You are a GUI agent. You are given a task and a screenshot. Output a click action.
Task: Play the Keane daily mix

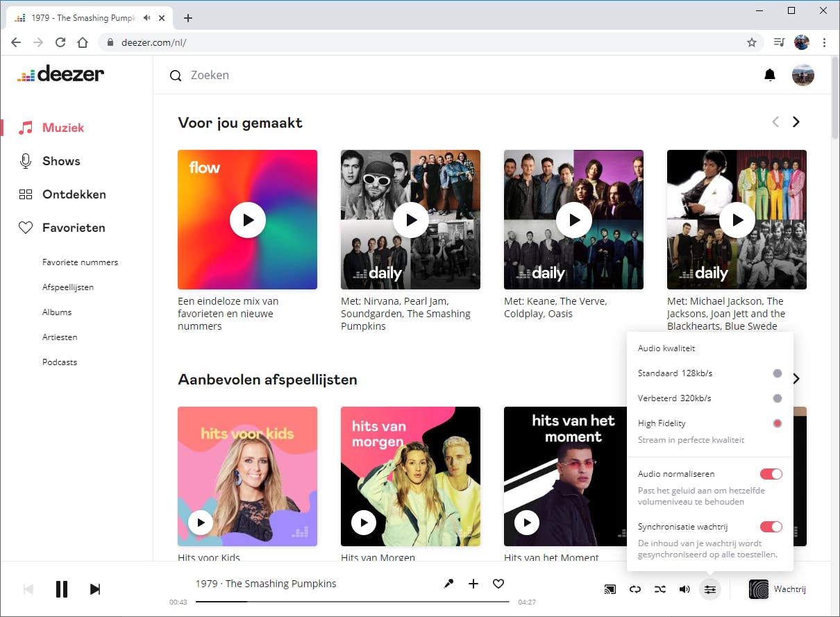574,220
